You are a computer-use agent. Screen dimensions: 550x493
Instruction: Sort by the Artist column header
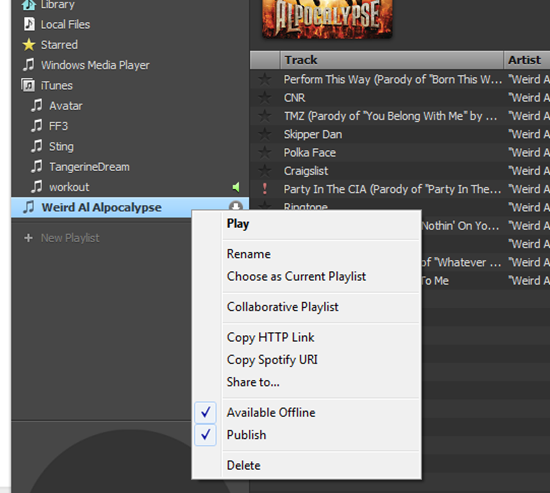point(527,60)
